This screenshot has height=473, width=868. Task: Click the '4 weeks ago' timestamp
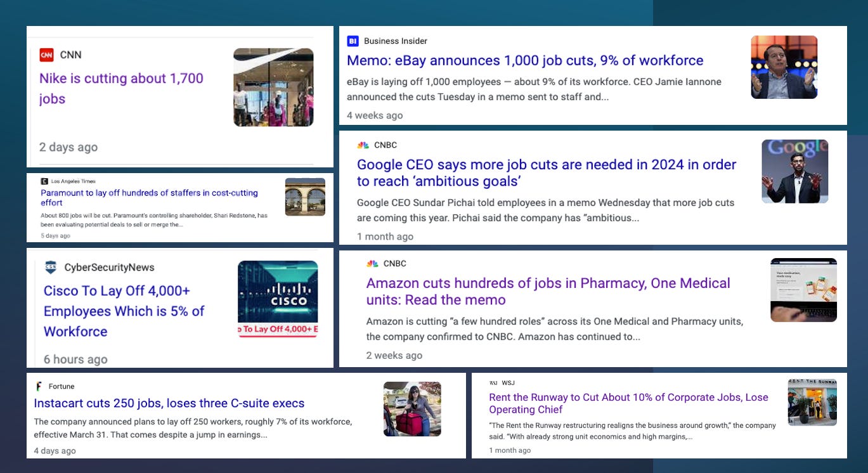(375, 115)
